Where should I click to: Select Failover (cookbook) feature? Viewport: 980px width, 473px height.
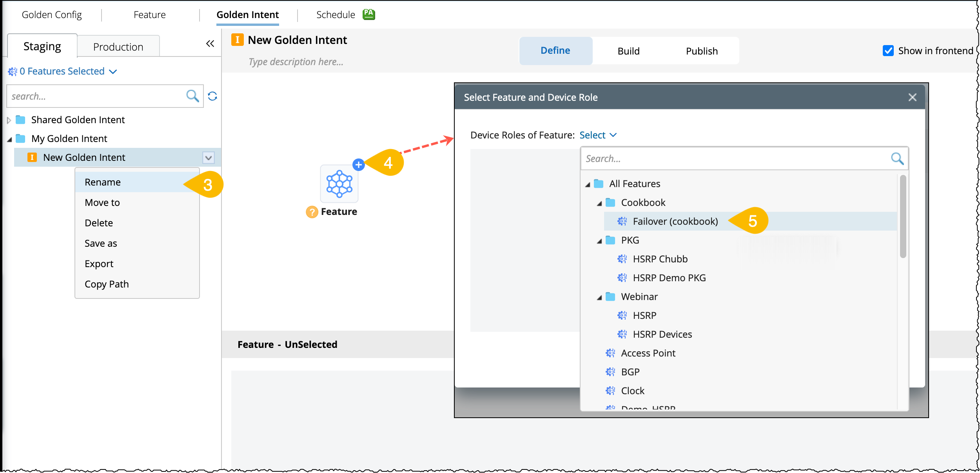coord(675,222)
